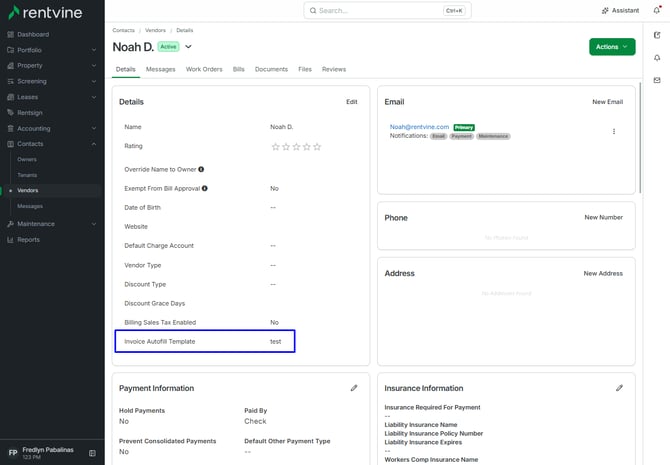The image size is (670, 465).
Task: Click the Rentvine logo
Action: tap(45, 12)
